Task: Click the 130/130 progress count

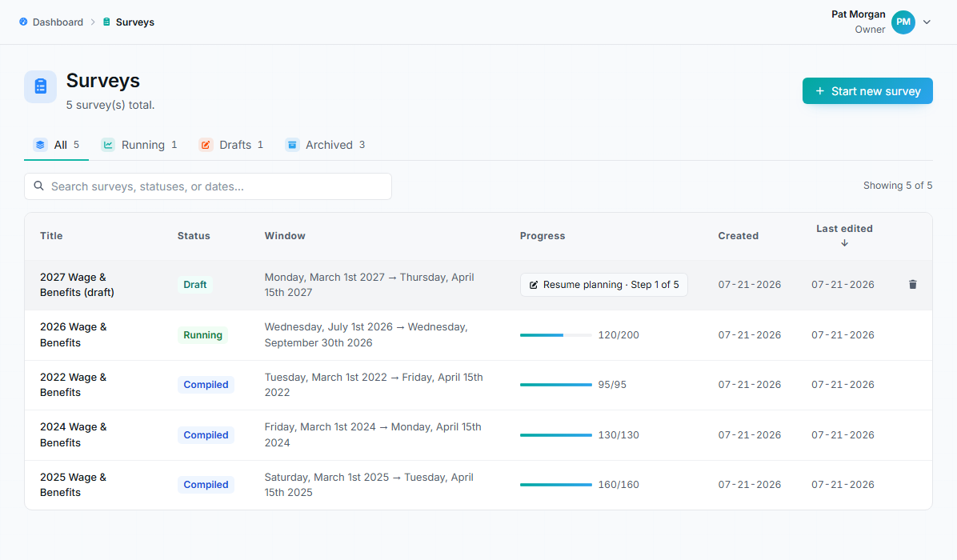Action: pos(619,435)
